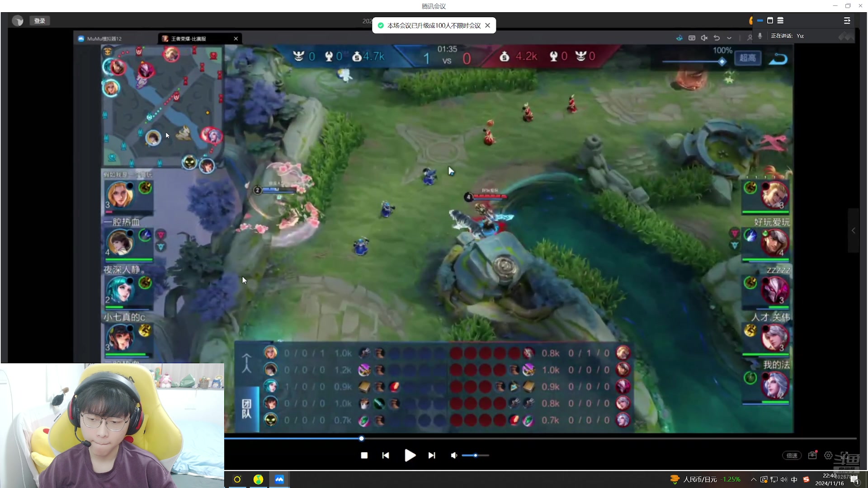Open the toolbox icon in the player controls
Image resolution: width=868 pixels, height=488 pixels.
point(812,455)
